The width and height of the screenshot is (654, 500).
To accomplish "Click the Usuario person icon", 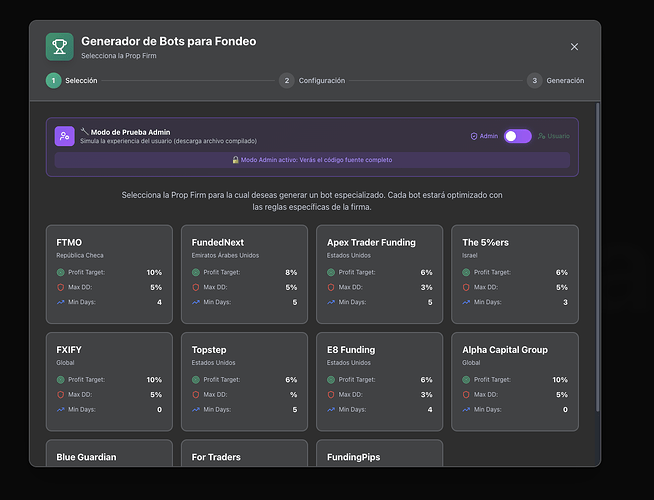I will (x=541, y=136).
